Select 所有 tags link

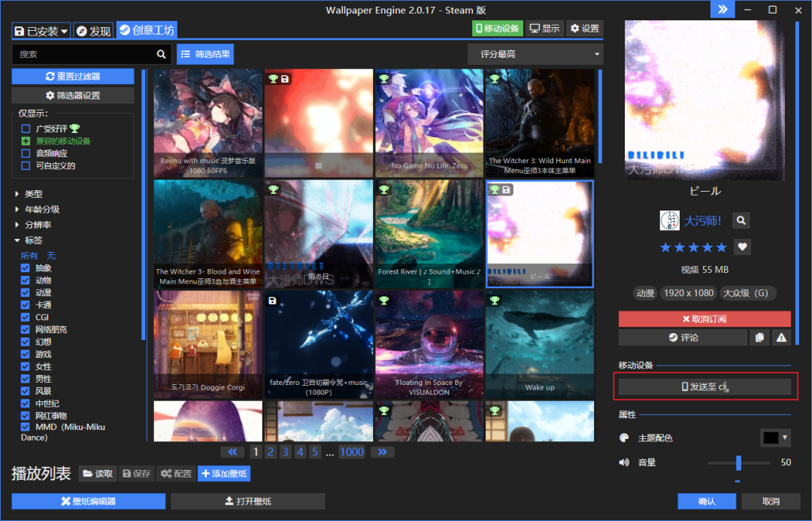pyautogui.click(x=29, y=256)
